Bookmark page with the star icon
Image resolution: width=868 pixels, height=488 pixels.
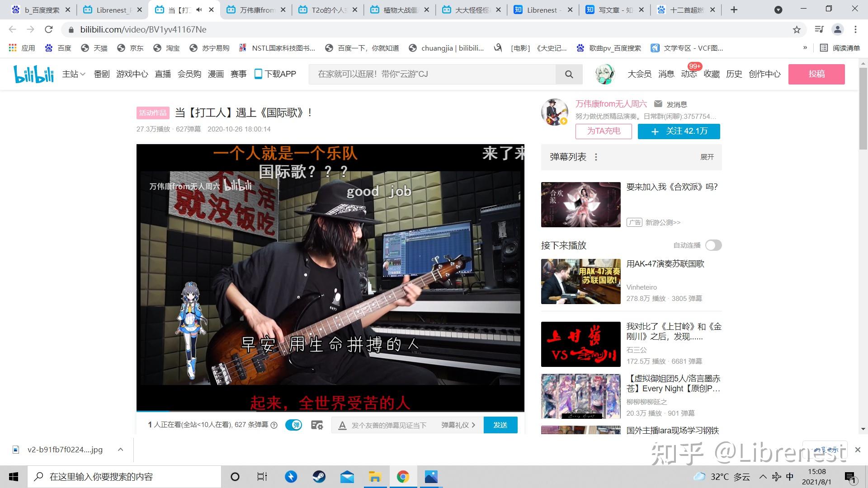(x=797, y=29)
